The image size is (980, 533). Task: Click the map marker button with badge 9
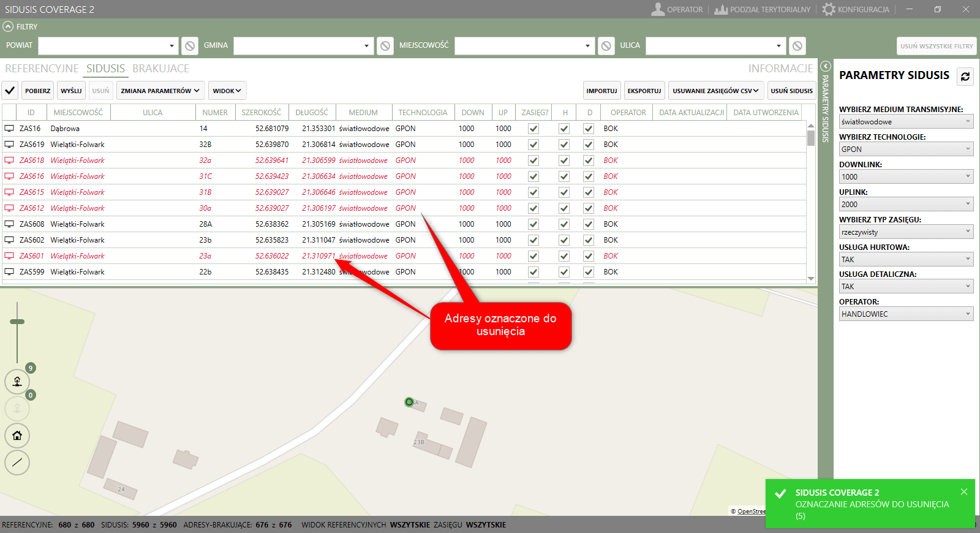click(x=17, y=381)
